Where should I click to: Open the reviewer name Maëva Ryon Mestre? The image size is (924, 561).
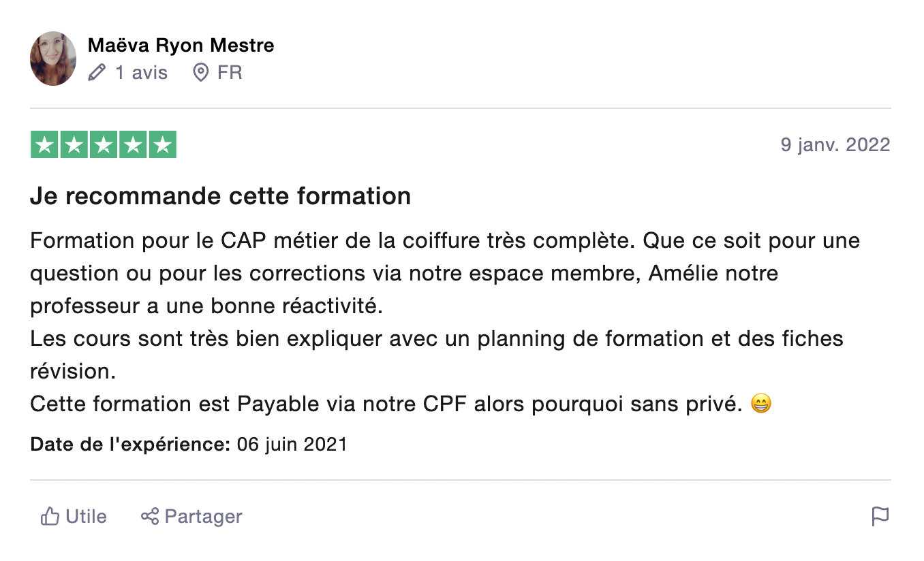click(181, 46)
